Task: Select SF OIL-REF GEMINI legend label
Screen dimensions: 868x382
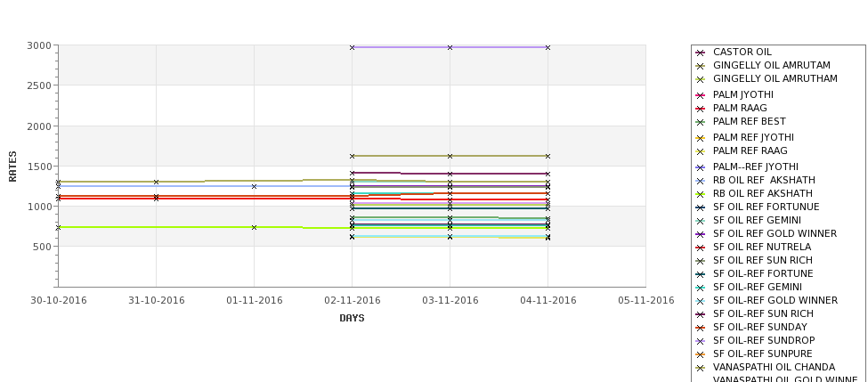Action: click(x=758, y=287)
